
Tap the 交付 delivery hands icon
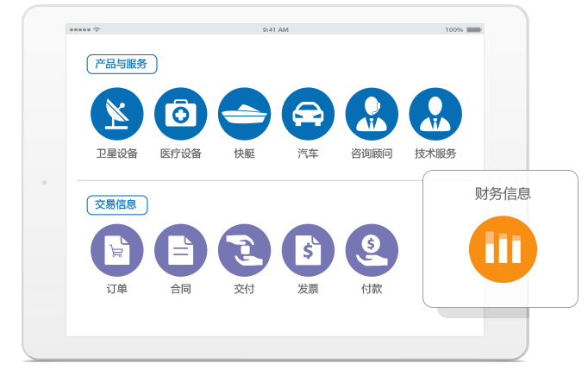pos(244,250)
